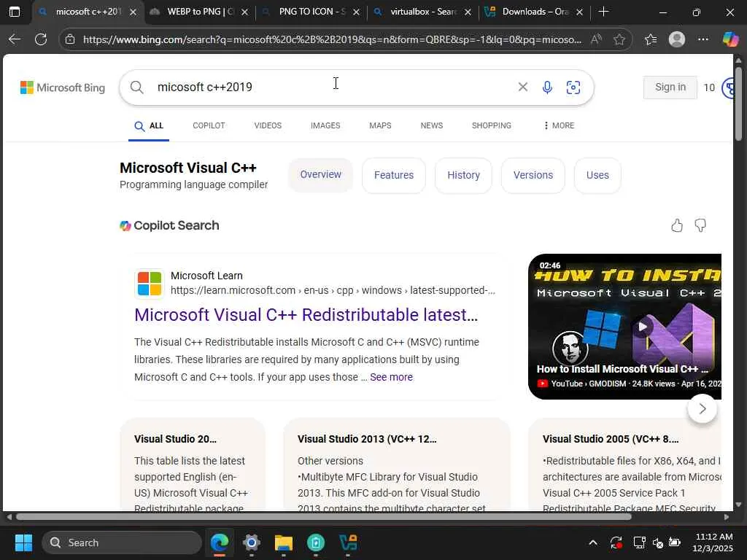Screen dimensions: 747x560
Task: Open Microsoft Visual C++ Redistributable latest link
Action: click(x=306, y=315)
